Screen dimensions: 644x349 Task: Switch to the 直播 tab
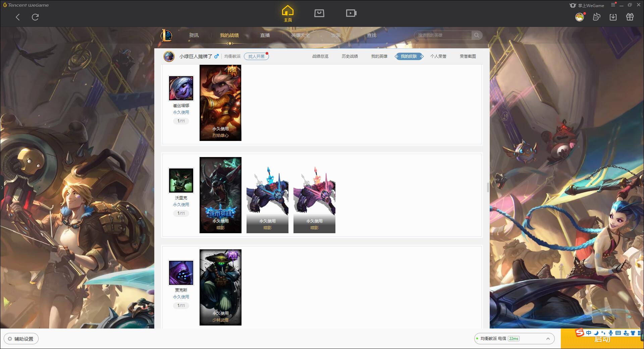pos(265,35)
